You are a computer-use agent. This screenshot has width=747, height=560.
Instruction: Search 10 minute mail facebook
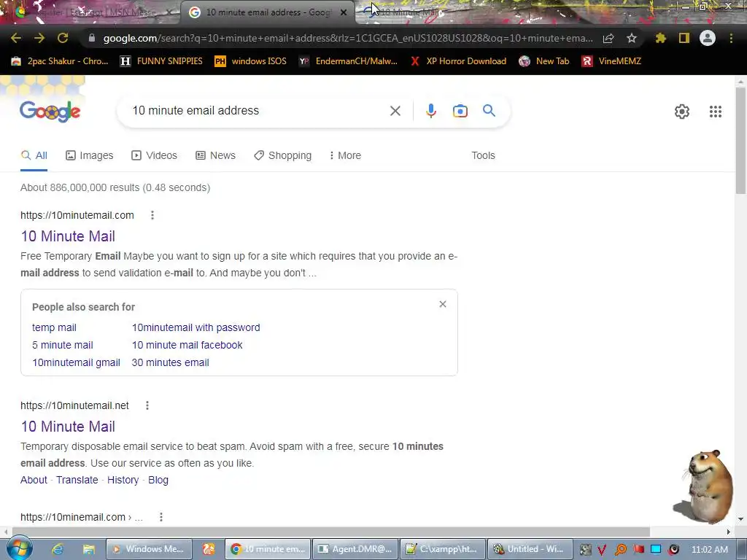187,345
